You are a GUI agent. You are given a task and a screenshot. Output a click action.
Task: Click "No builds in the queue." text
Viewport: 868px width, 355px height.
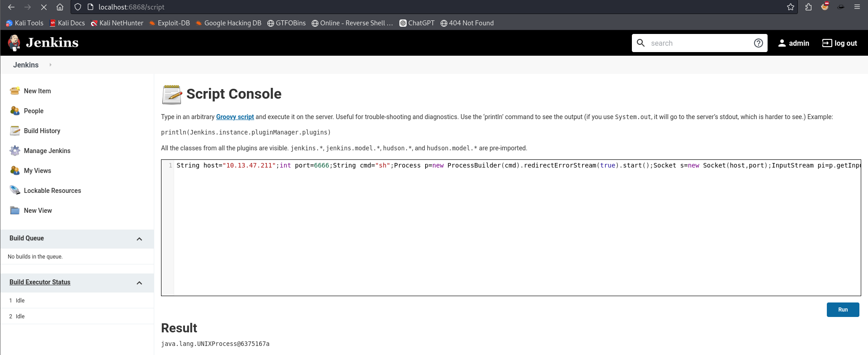pyautogui.click(x=35, y=256)
